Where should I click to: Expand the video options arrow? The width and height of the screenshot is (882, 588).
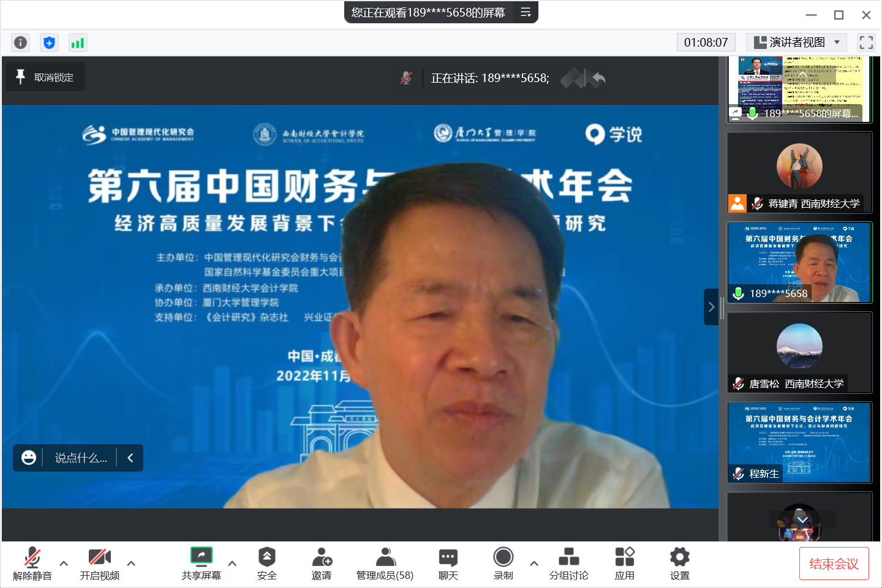tap(131, 563)
